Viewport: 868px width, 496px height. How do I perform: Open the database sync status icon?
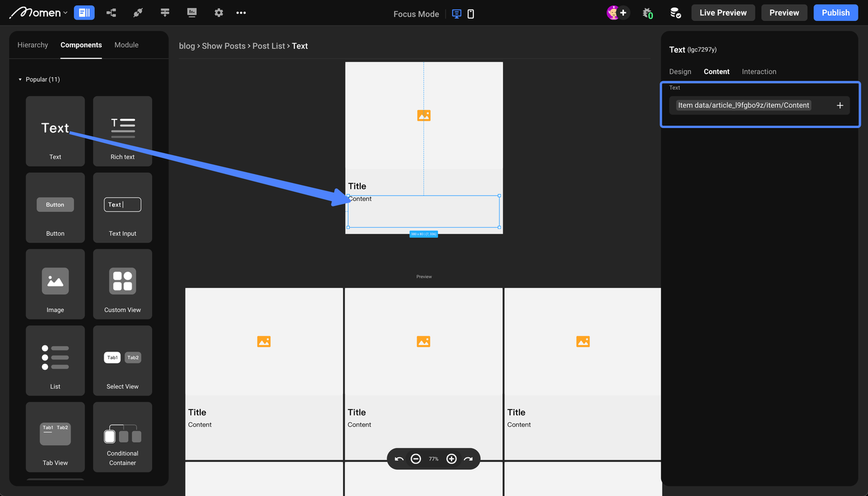675,13
